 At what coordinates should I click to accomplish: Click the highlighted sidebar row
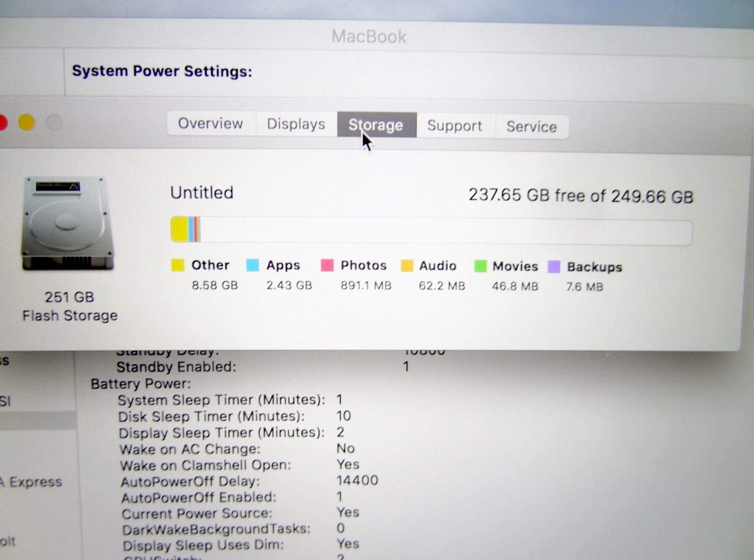click(x=37, y=421)
